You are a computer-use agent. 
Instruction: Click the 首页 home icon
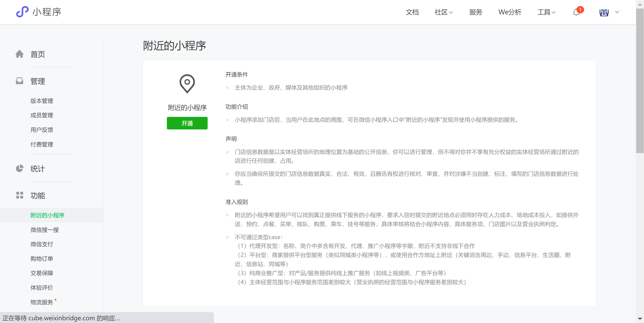19,54
